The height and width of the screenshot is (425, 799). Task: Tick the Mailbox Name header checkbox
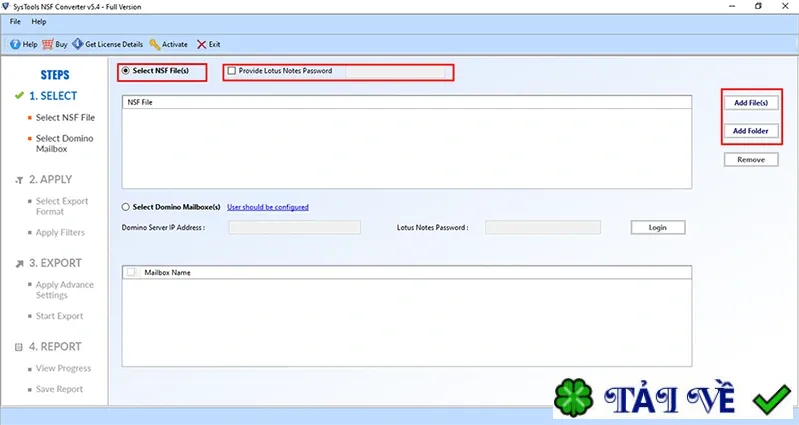(x=131, y=272)
